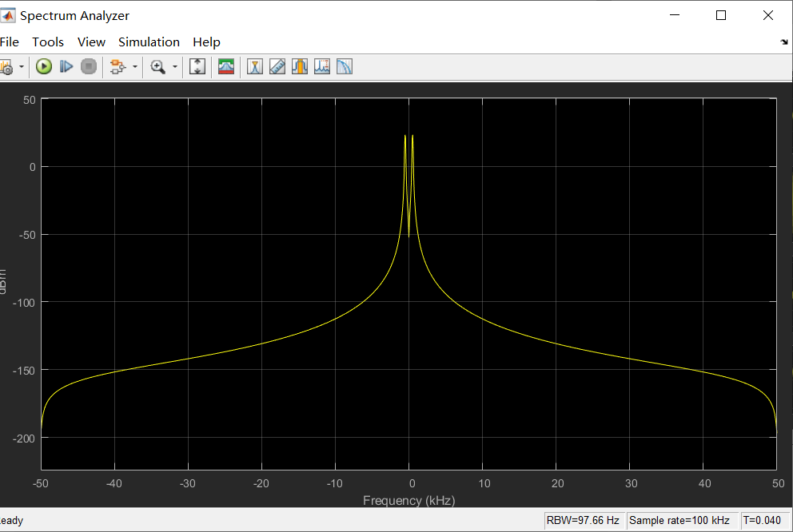Screen dimensions: 793x532
Task: Expand the Spectrum Settings dropdown arrow
Action: 22,66
